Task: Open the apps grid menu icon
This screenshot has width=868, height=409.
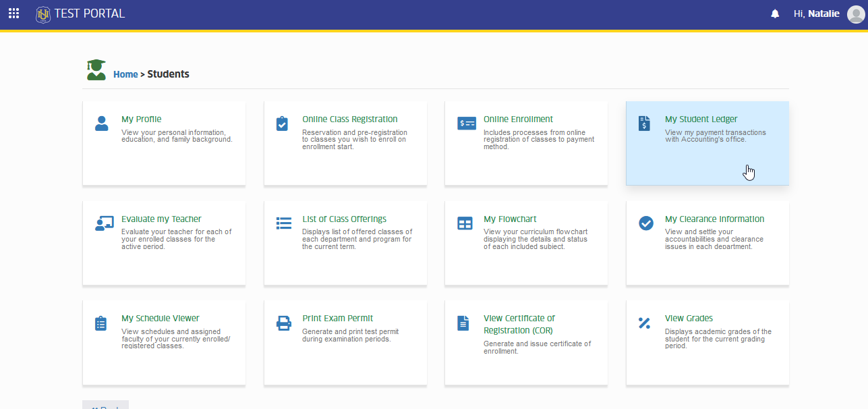Action: pos(13,13)
